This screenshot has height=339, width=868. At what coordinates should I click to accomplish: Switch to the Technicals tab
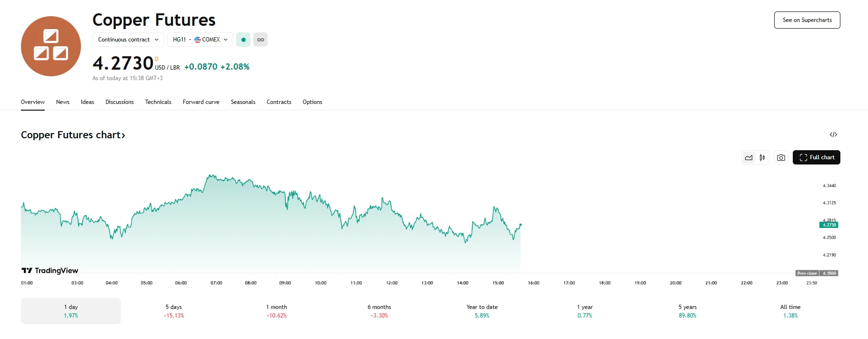158,102
